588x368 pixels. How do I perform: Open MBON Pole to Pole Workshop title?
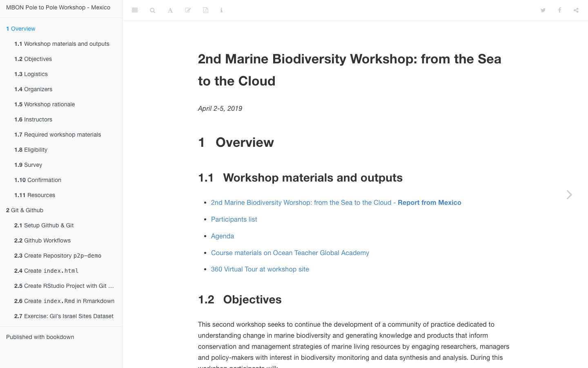(x=58, y=7)
